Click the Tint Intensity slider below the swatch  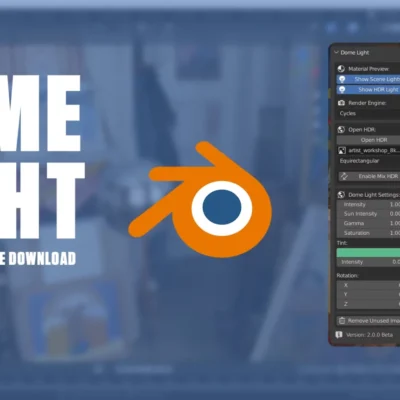pyautogui.click(x=368, y=262)
